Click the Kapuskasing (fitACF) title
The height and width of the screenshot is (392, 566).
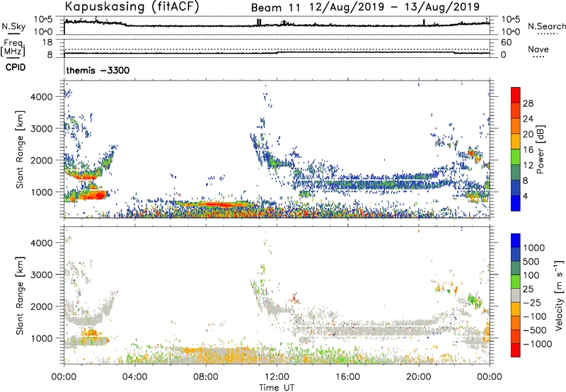132,6
